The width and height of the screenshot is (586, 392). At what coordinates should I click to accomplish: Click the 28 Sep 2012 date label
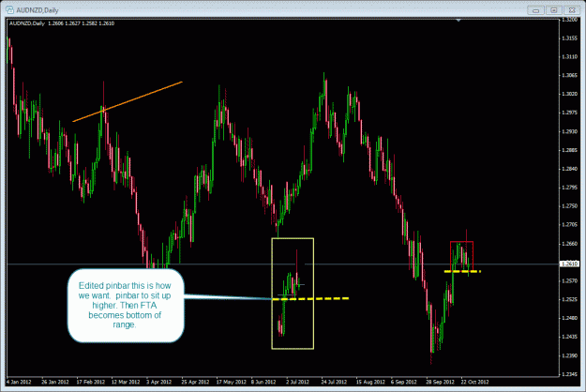pyautogui.click(x=440, y=382)
